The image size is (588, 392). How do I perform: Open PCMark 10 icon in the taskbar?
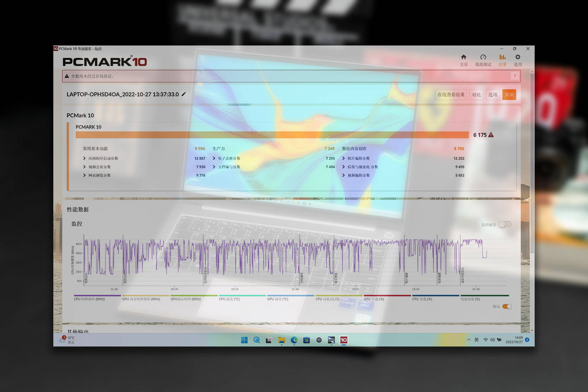pyautogui.click(x=344, y=340)
